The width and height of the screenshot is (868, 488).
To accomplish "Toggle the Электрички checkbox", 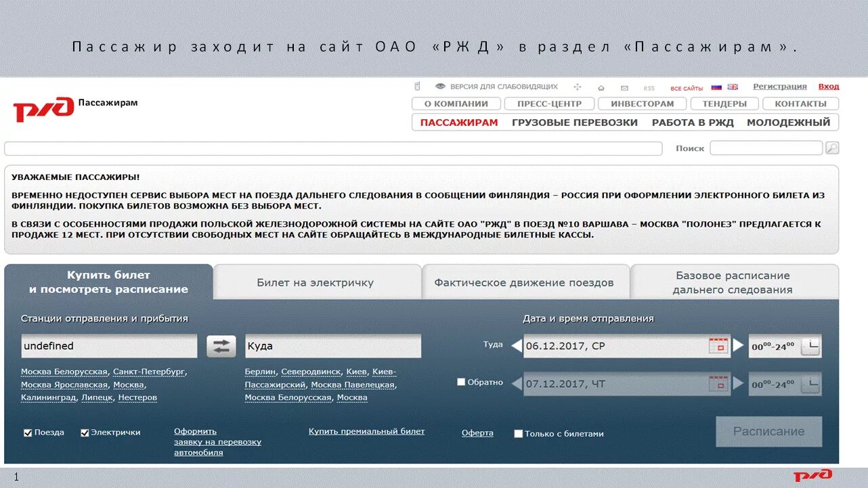I will pos(85,433).
